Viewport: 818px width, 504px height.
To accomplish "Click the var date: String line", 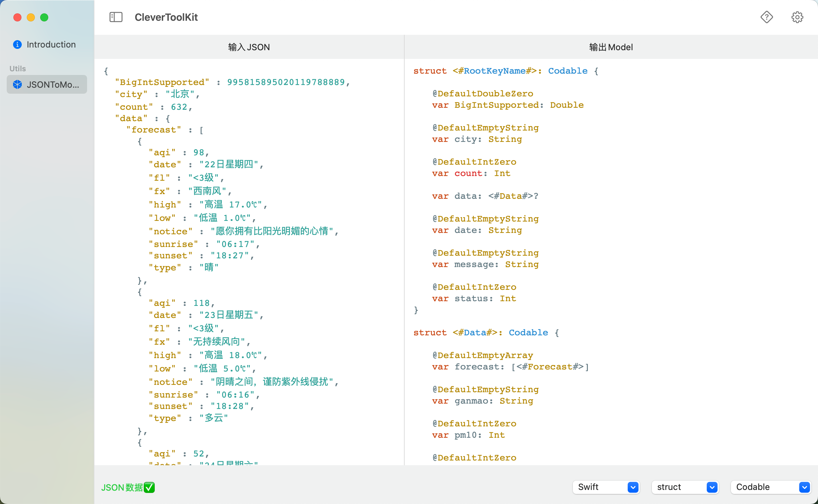I will tap(477, 230).
